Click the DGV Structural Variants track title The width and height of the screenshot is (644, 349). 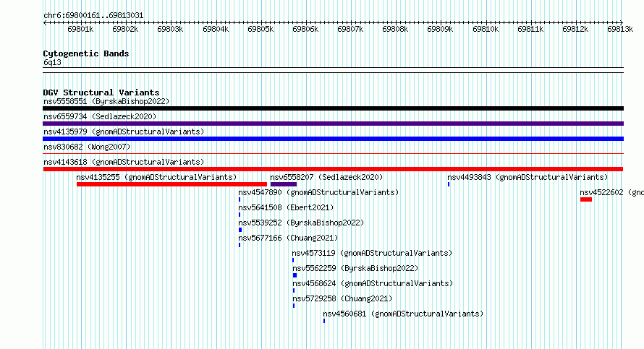point(101,92)
